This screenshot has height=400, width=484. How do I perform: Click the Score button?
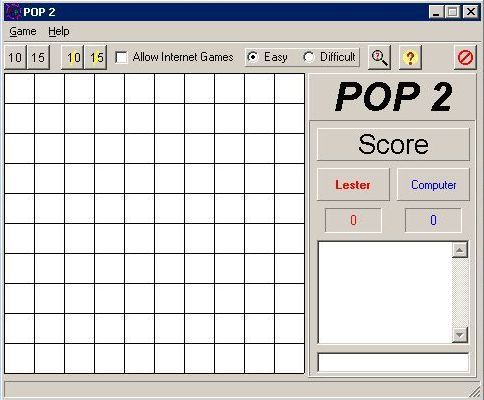[393, 144]
